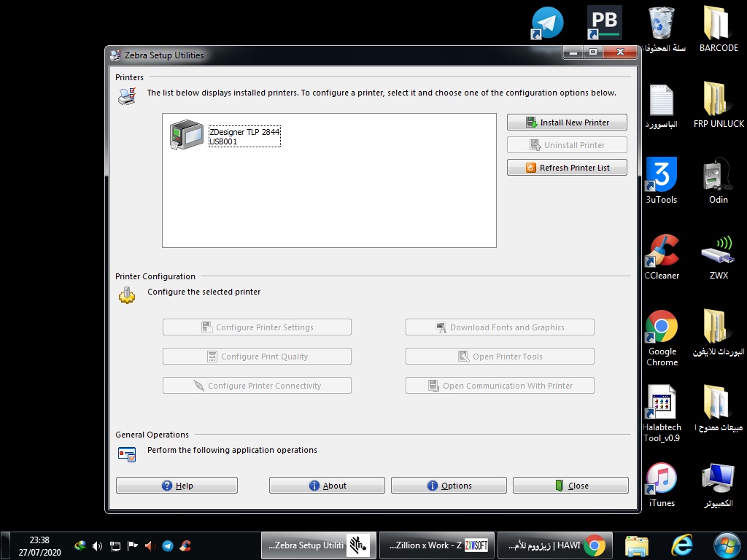The image size is (747, 560).
Task: Open Telegram desktop shortcut
Action: pos(547,23)
